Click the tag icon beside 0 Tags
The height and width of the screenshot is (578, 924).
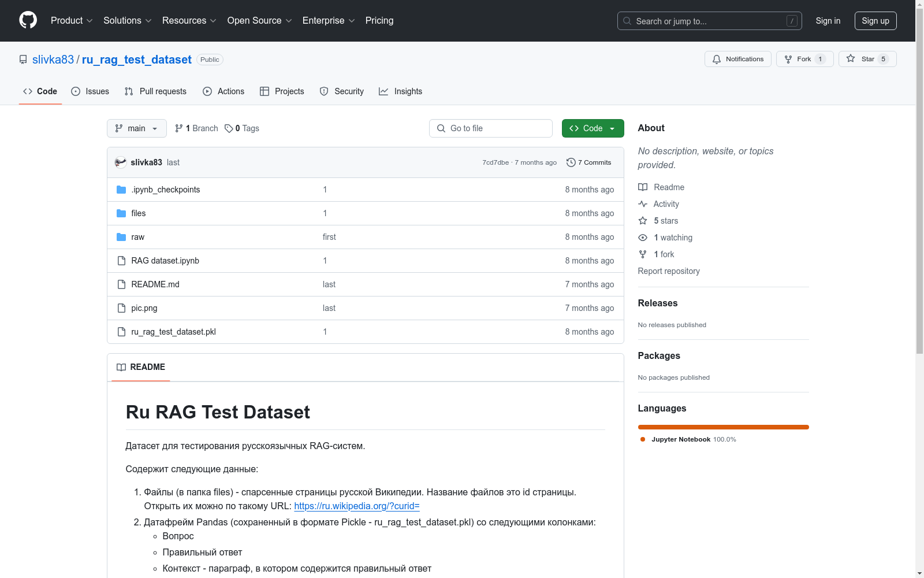pos(229,128)
